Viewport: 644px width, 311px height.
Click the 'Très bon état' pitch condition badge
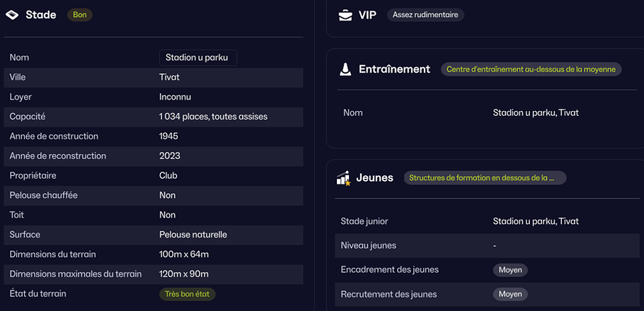pyautogui.click(x=187, y=293)
